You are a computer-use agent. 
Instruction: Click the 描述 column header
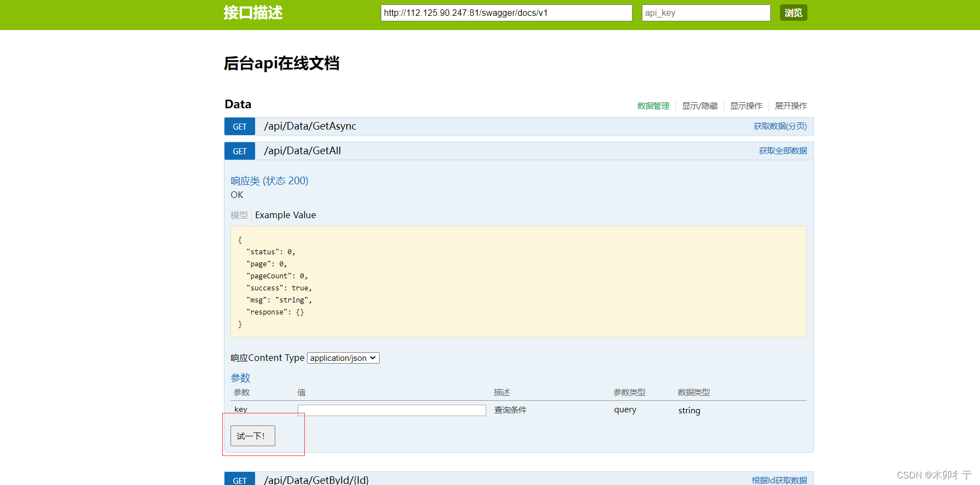[x=502, y=393]
